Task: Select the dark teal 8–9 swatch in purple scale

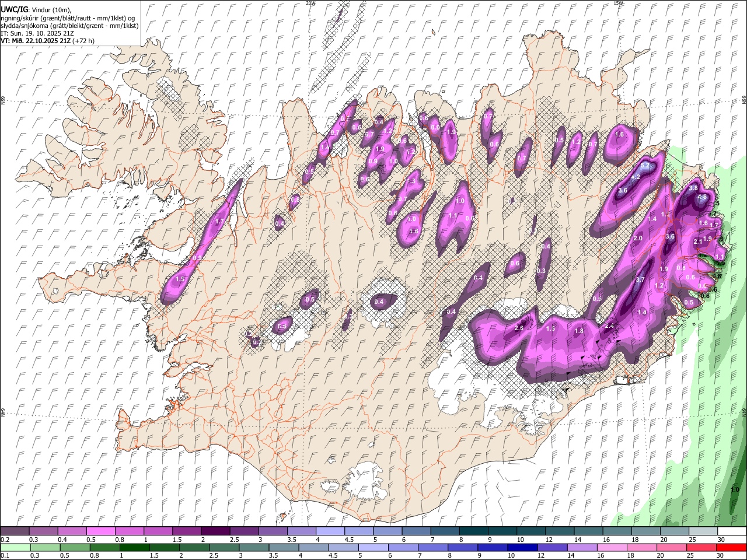Action: (473, 531)
